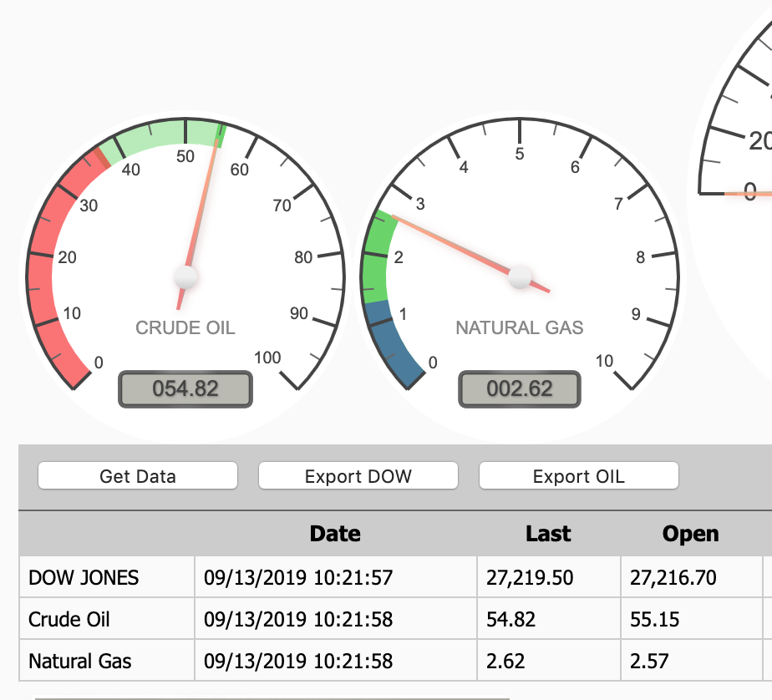Click the Get Data button
The height and width of the screenshot is (700, 772).
click(x=138, y=476)
